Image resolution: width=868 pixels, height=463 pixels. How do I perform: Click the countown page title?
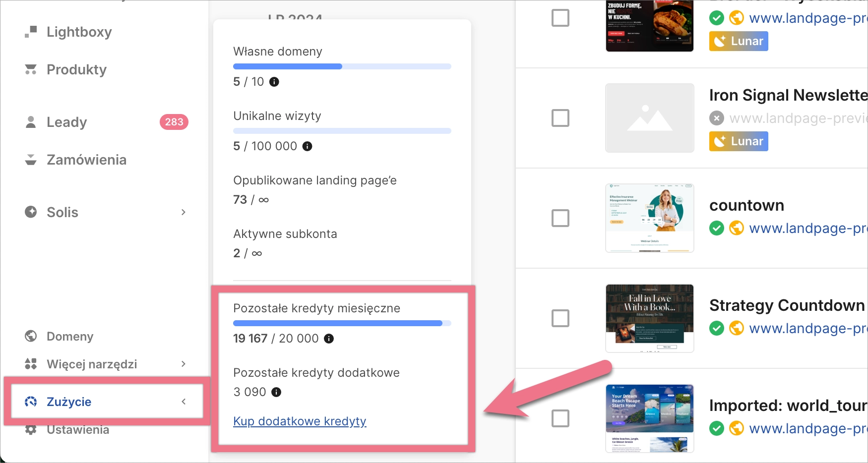(x=747, y=205)
